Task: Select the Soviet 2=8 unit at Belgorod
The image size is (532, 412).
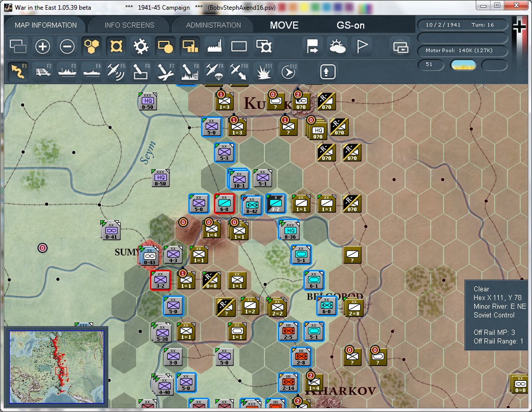Action: click(x=354, y=307)
